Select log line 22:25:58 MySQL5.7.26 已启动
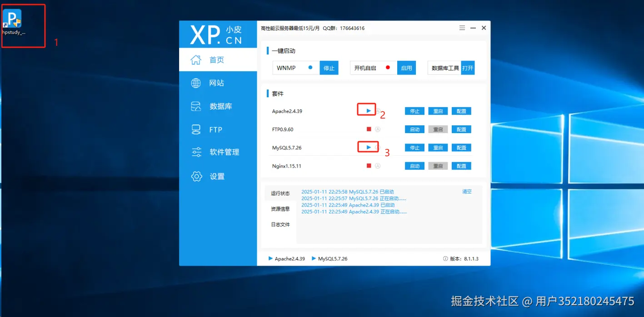Viewport: 644px width, 317px height. [x=348, y=192]
